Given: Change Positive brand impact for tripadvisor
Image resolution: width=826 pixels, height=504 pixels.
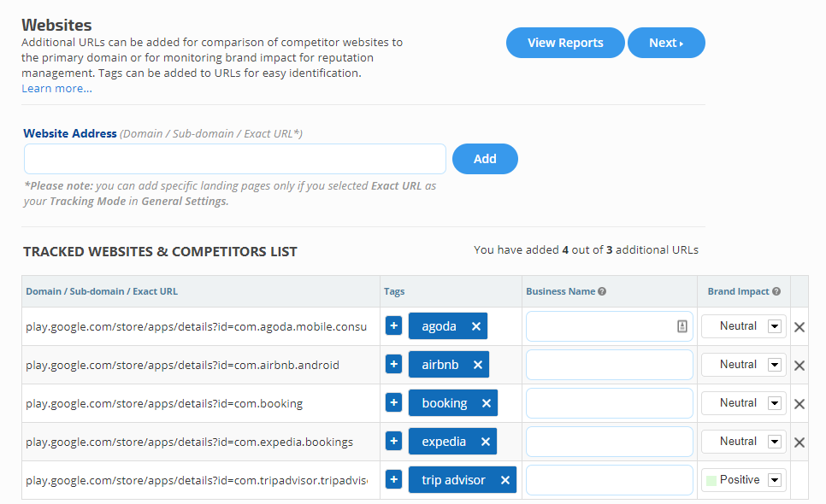Looking at the screenshot, I should (x=775, y=480).
